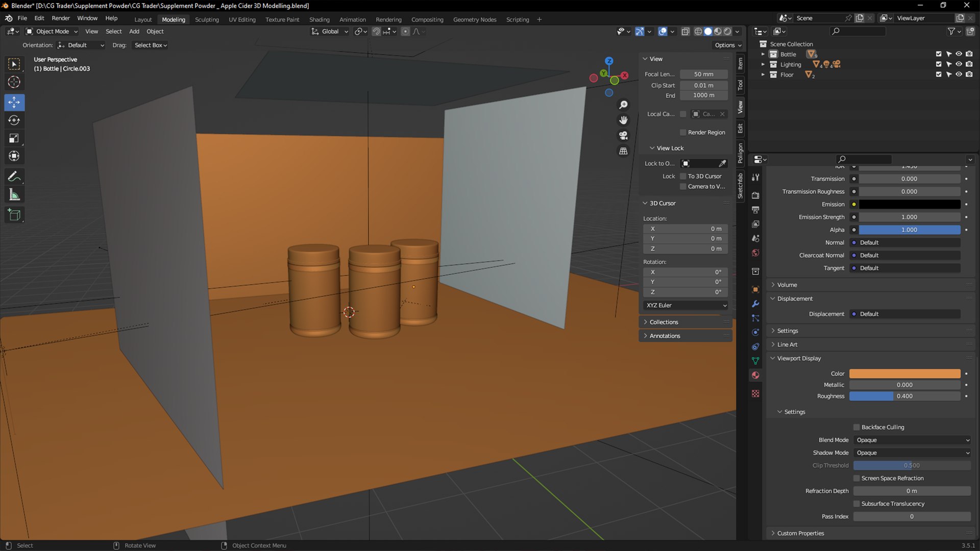This screenshot has width=980, height=551.
Task: Enable Screen Space Refraction checkbox
Action: pyautogui.click(x=856, y=479)
